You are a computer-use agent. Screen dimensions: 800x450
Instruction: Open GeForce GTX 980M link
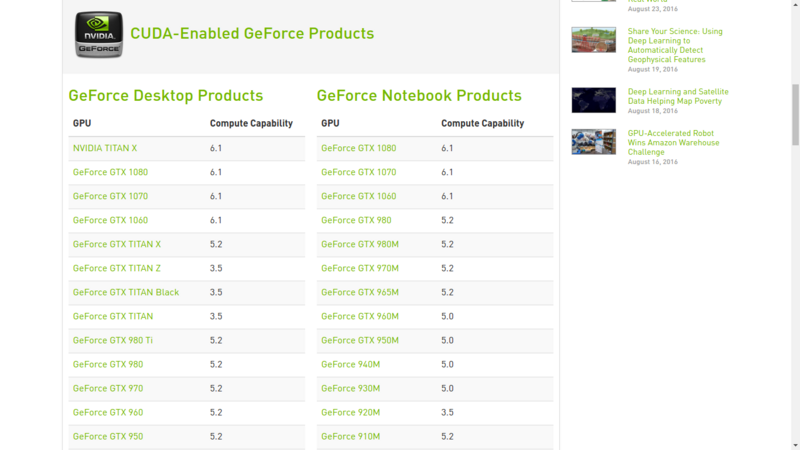pos(360,244)
